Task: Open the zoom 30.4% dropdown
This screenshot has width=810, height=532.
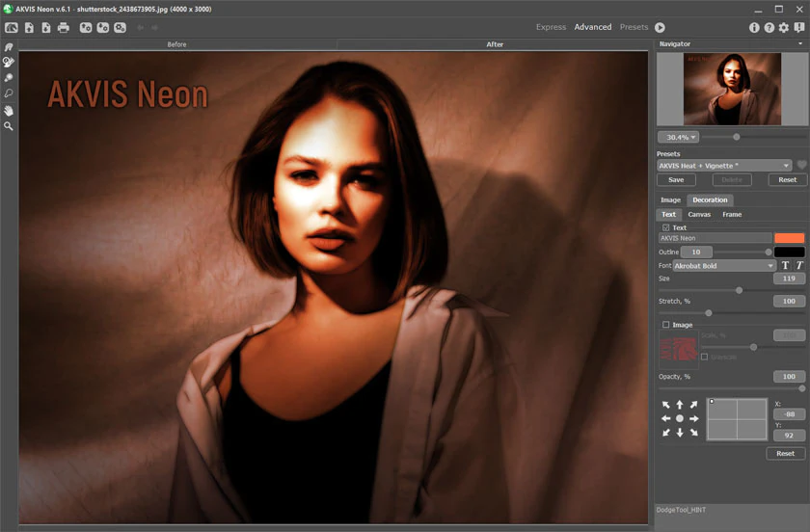Action: 678,138
